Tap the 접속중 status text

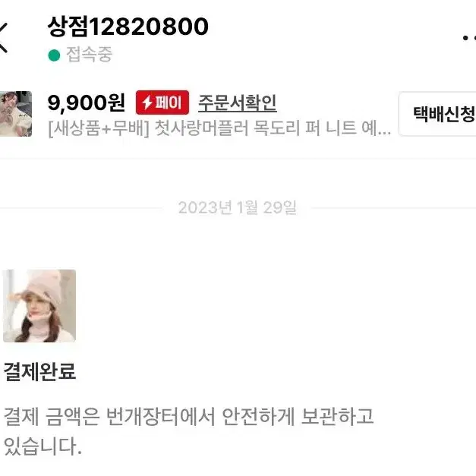click(89, 55)
